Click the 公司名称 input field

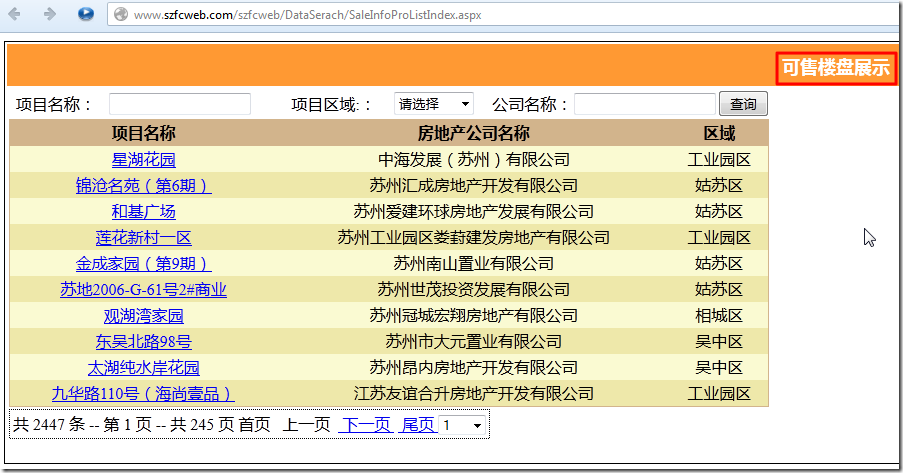click(644, 104)
